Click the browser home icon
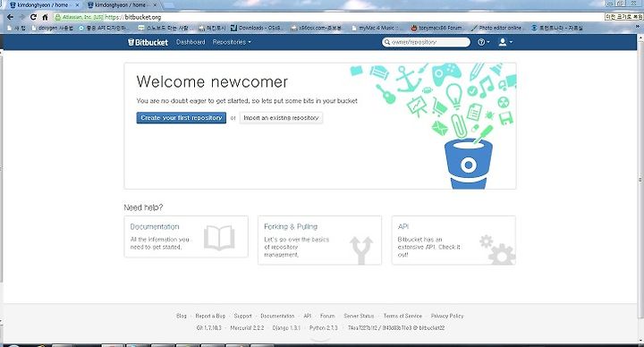The height and width of the screenshot is (347, 644). 46,17
